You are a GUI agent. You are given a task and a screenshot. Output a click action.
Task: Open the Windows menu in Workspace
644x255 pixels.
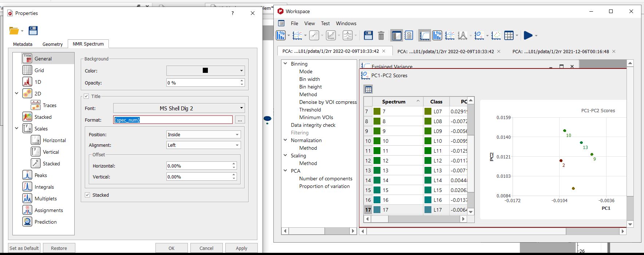click(346, 23)
